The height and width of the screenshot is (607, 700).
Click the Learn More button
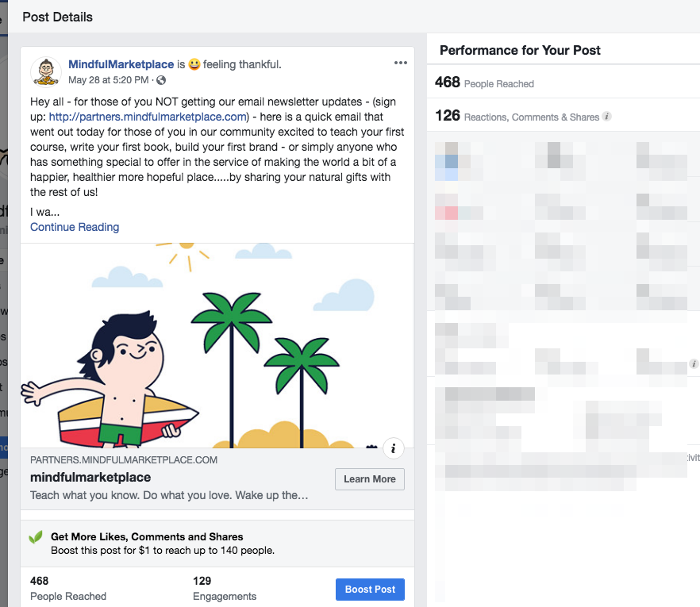click(x=370, y=479)
